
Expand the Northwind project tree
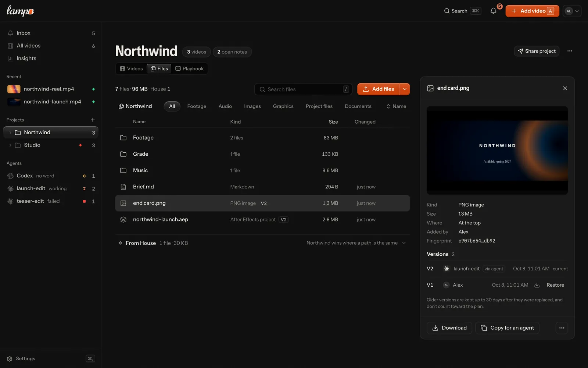tap(10, 132)
